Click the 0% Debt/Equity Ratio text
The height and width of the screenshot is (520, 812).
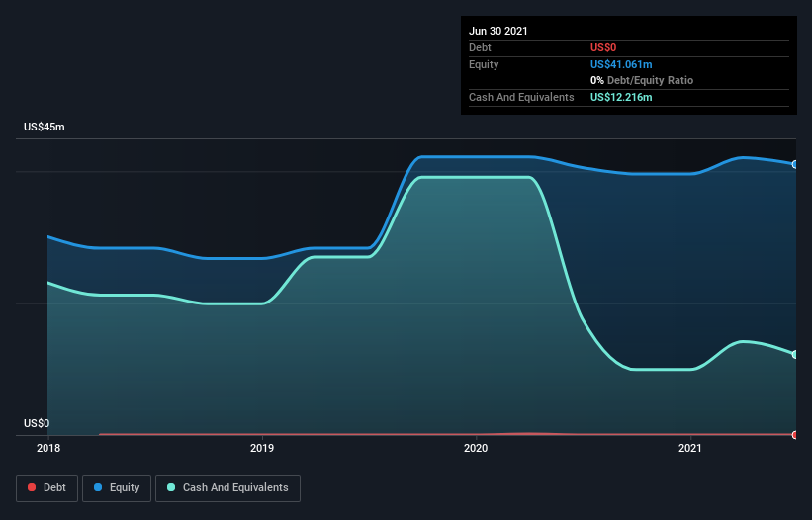[642, 80]
